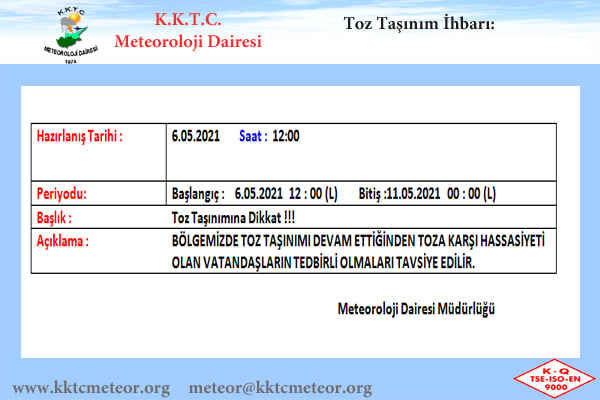Click the 'Başlangıç :' label

198,194
